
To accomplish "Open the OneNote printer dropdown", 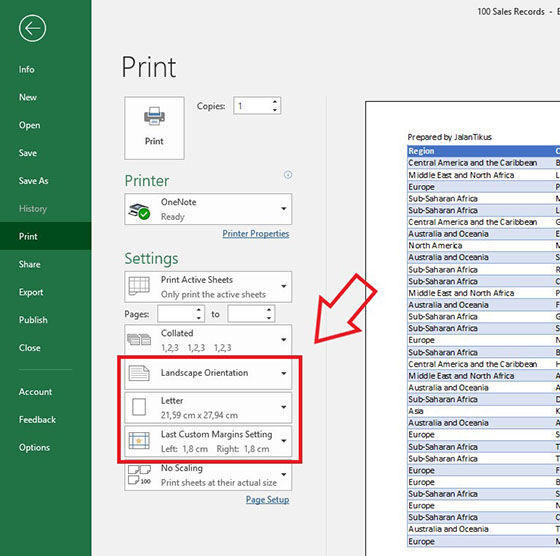I will point(284,209).
